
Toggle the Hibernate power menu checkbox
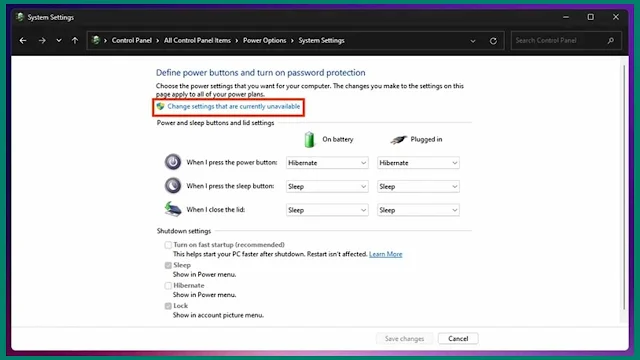click(x=168, y=286)
